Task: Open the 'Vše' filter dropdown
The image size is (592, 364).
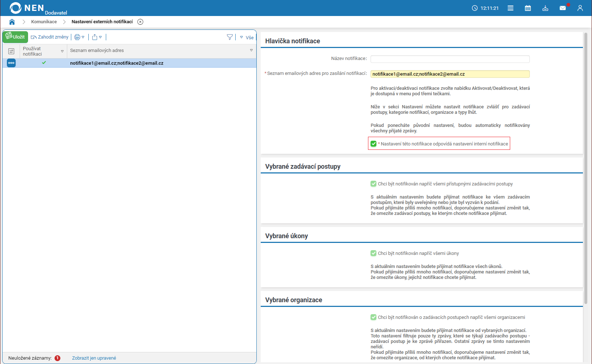Action: [247, 37]
